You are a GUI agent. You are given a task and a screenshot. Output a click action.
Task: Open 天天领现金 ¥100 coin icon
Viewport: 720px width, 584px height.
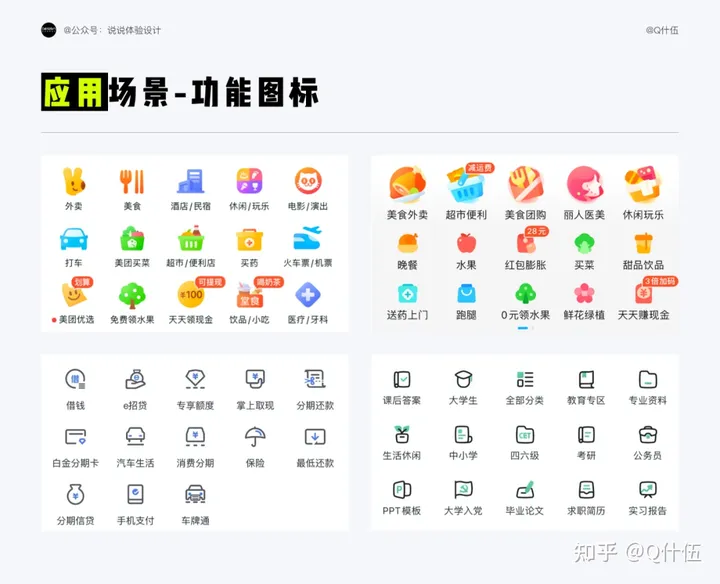(191, 295)
